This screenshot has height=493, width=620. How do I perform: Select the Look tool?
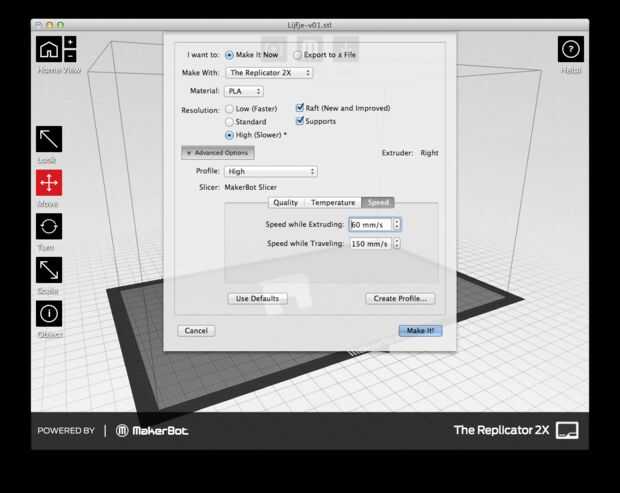[49, 139]
